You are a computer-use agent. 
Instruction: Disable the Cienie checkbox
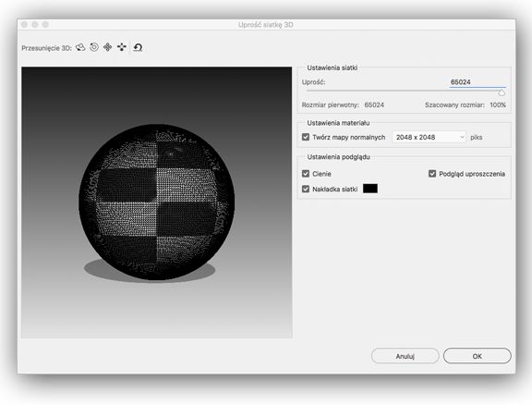click(x=306, y=174)
